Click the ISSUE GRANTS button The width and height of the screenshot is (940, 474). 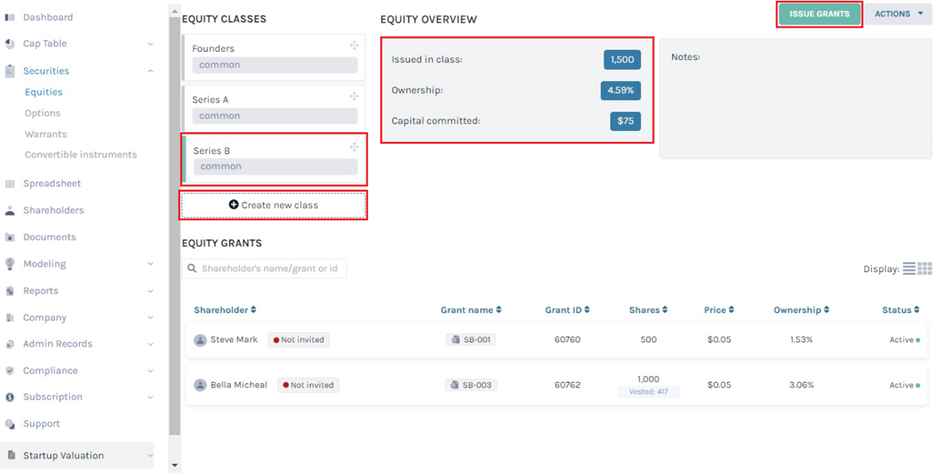click(820, 14)
